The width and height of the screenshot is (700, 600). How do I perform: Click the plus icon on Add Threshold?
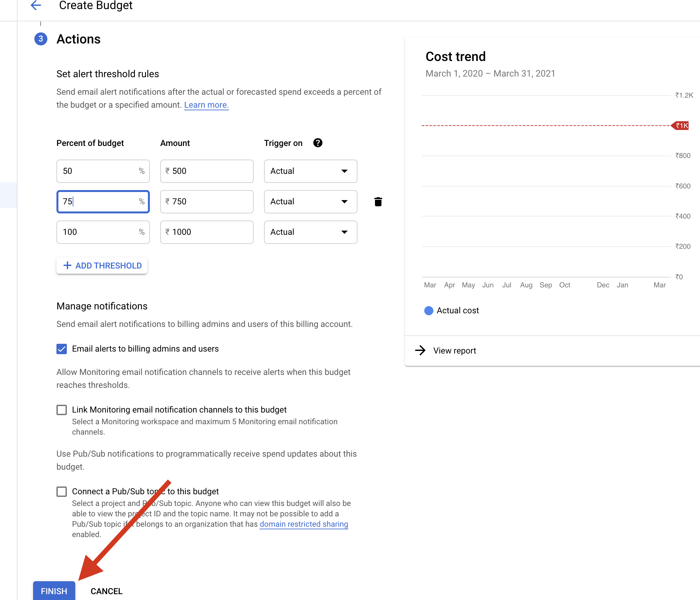67,266
